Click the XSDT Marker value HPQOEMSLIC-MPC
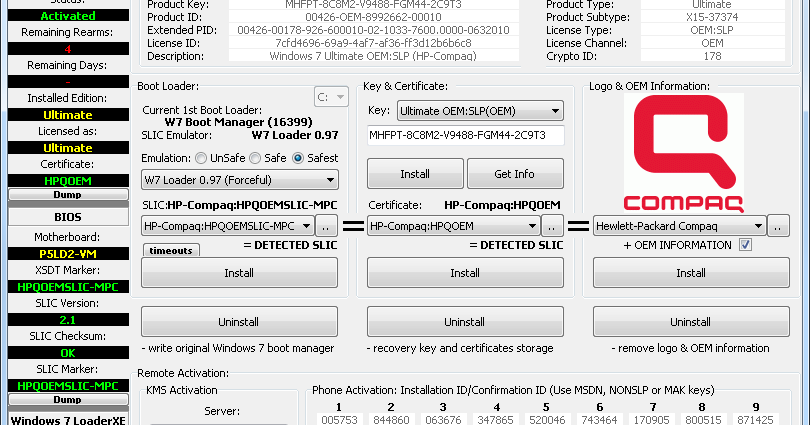 68,287
